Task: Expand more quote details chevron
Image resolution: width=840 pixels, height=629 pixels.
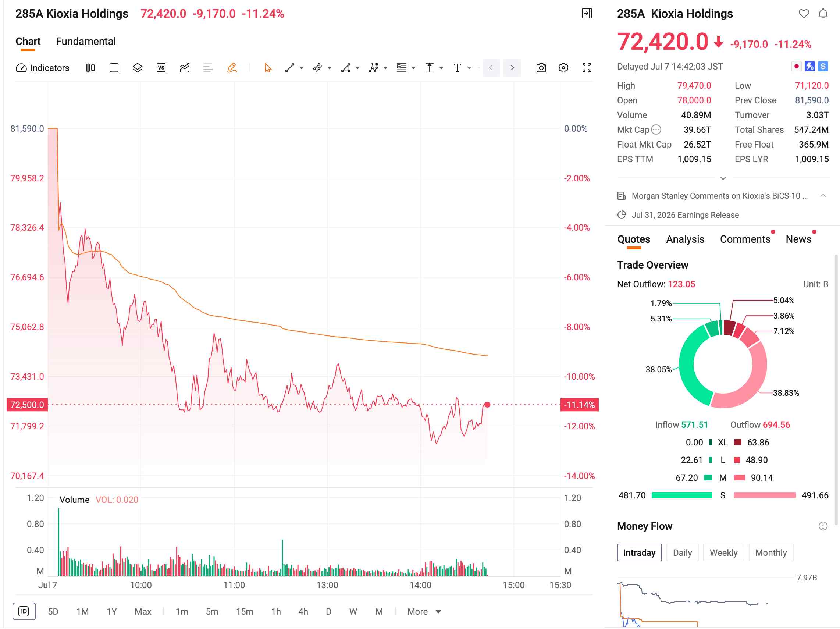Action: click(x=723, y=178)
